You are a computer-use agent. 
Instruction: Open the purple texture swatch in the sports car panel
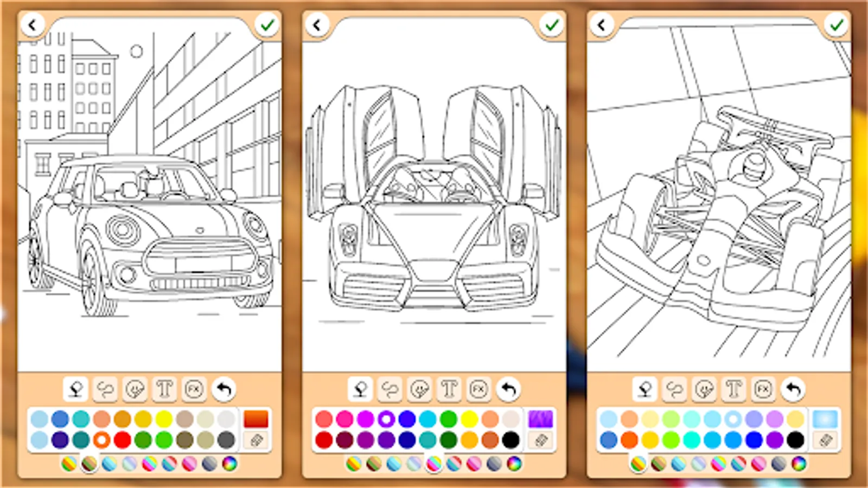coord(541,419)
